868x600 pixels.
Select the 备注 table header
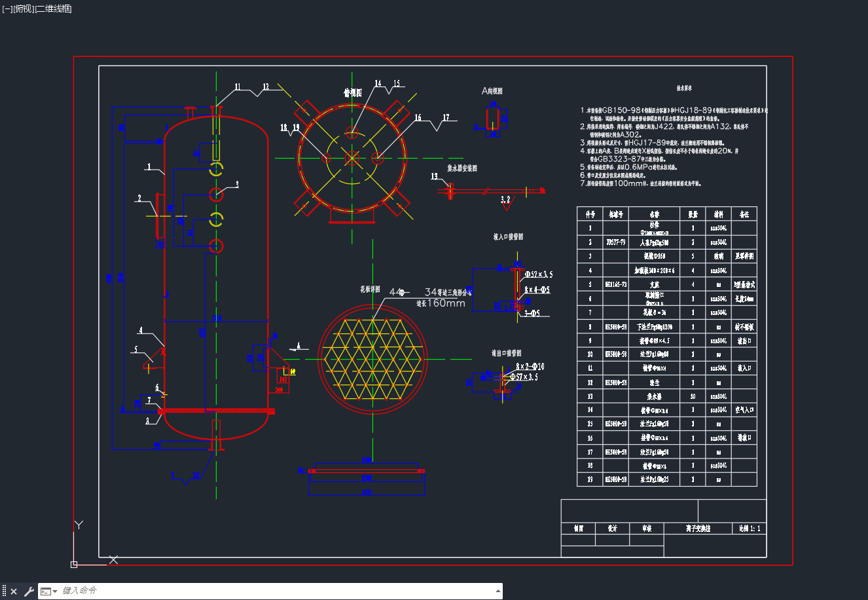coord(744,214)
